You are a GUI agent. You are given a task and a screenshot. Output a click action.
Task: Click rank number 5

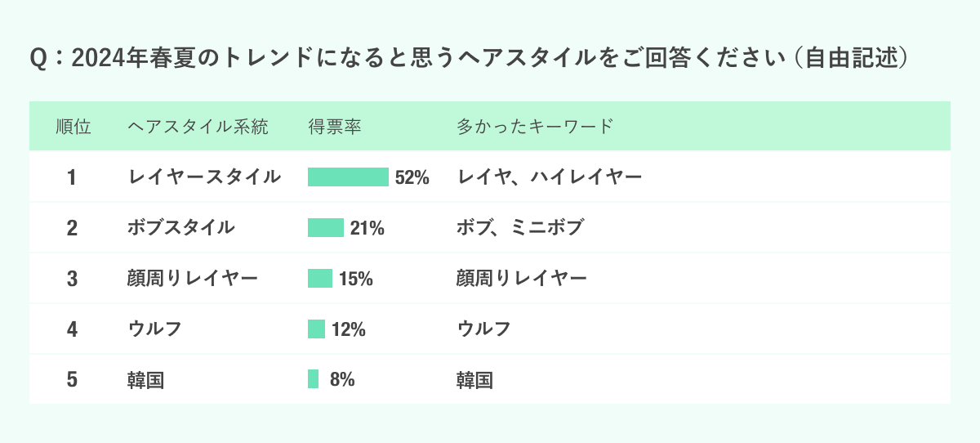(x=72, y=380)
